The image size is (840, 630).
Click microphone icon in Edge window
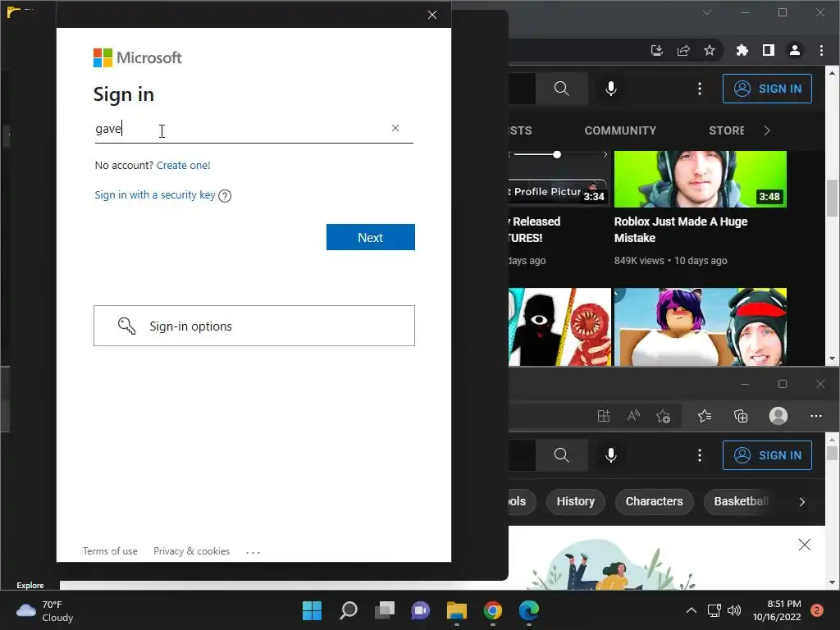[x=610, y=455]
